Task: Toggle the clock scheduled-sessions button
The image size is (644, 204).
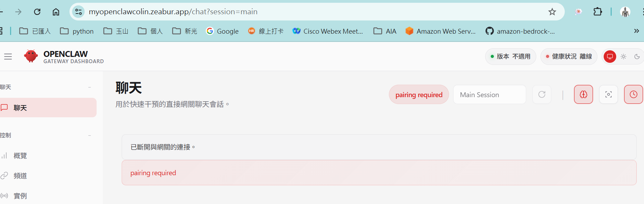Action: 633,94
